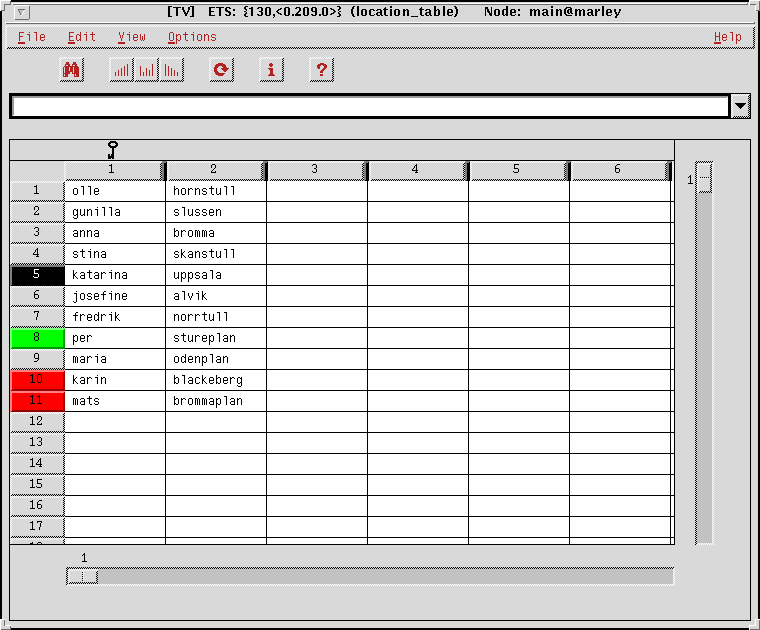
Task: Select the green row header 8
Action: 37,338
